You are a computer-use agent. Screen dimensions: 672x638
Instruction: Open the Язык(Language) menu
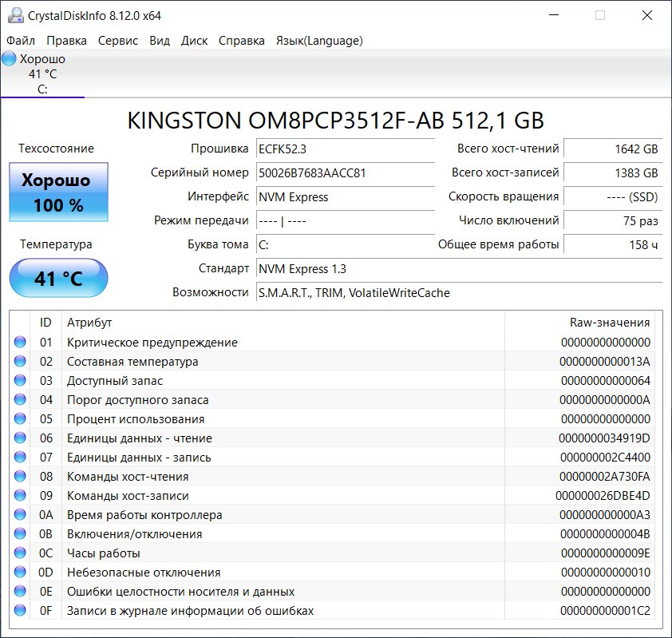pos(319,41)
